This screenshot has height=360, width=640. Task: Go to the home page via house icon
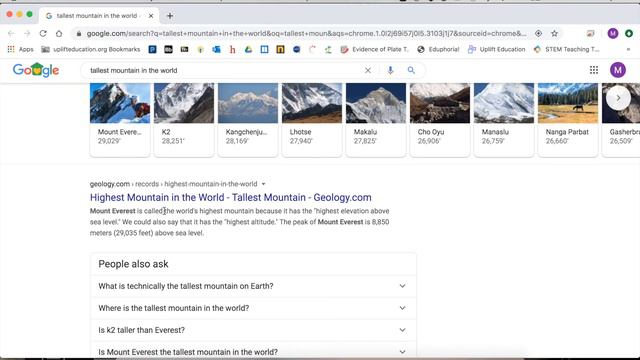click(x=59, y=33)
